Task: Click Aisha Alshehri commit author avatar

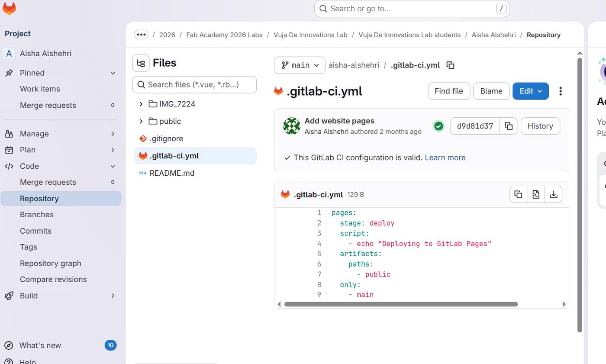Action: coord(292,126)
